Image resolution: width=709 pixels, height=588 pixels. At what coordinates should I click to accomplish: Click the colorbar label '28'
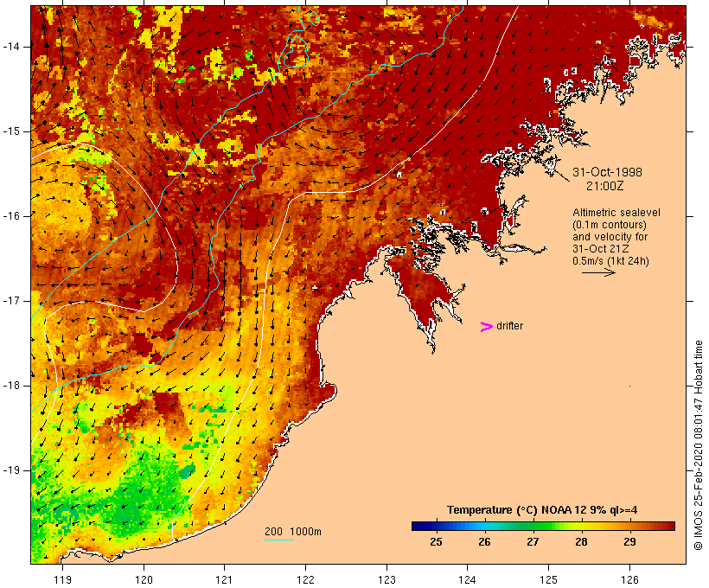tap(581, 541)
